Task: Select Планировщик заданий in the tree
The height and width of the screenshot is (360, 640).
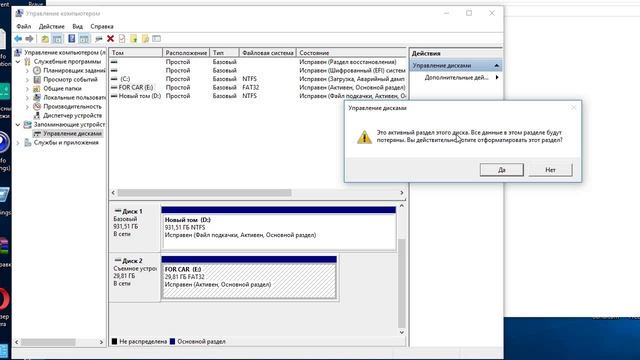Action: coord(74,70)
